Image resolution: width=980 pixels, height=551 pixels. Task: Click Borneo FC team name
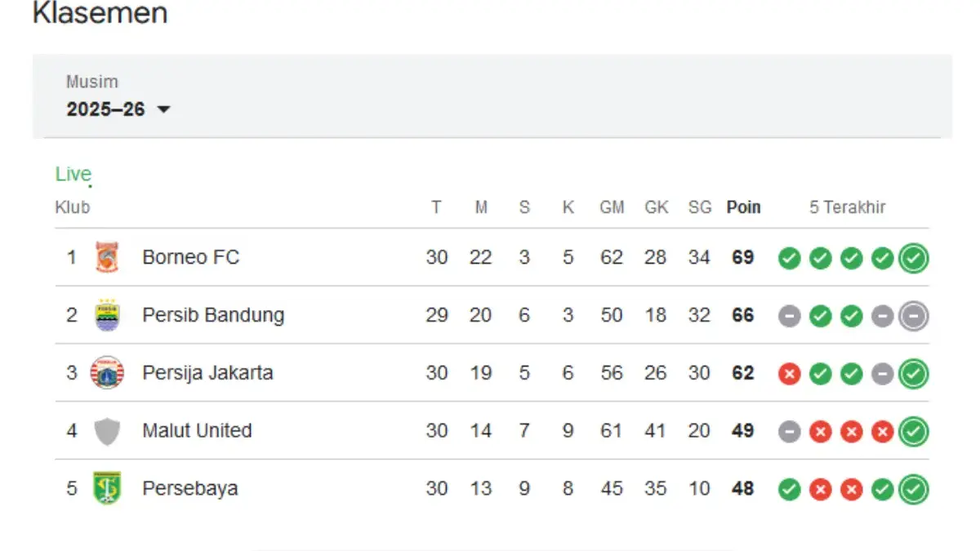191,257
